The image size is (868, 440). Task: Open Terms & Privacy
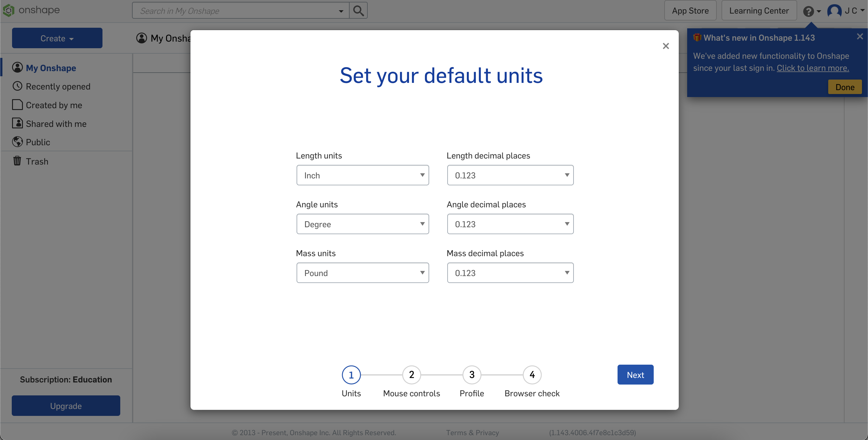point(472,432)
